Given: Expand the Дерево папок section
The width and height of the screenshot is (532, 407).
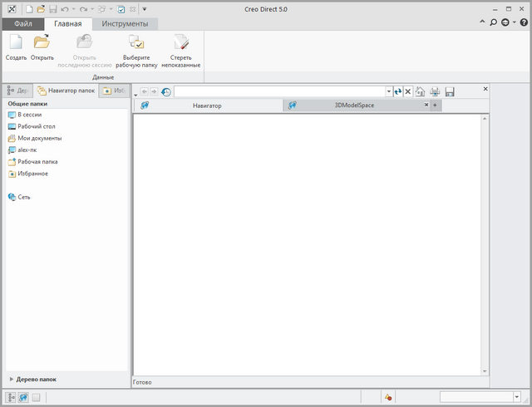Looking at the screenshot, I should point(12,379).
